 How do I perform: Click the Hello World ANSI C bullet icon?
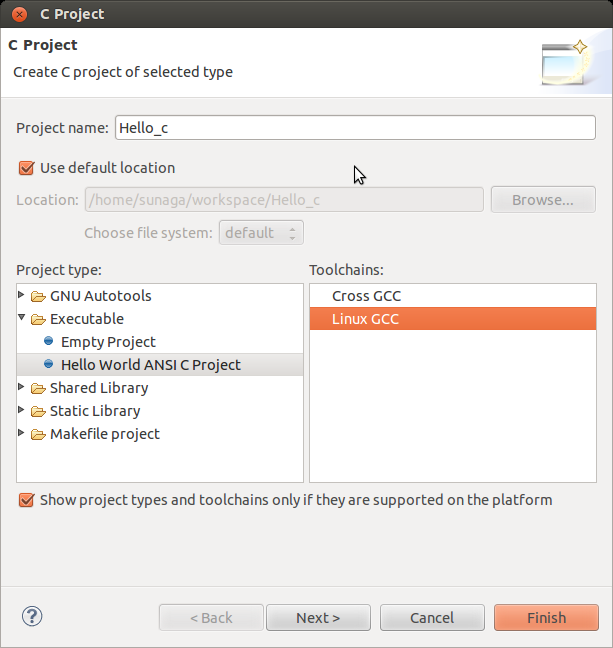48,365
